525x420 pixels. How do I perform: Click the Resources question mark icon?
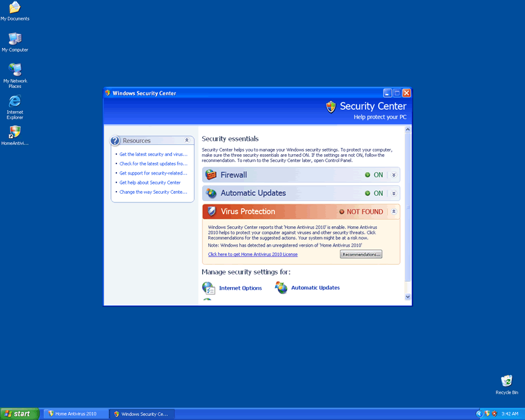click(x=116, y=141)
